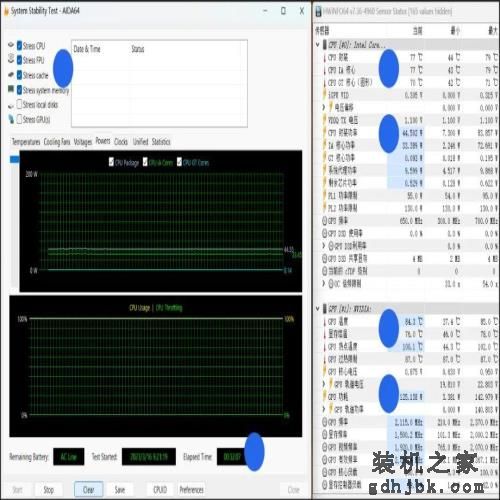Click thermometer icon of CPU 封装 temperature row
Image resolution: width=500 pixels, height=500 pixels.
point(324,57)
